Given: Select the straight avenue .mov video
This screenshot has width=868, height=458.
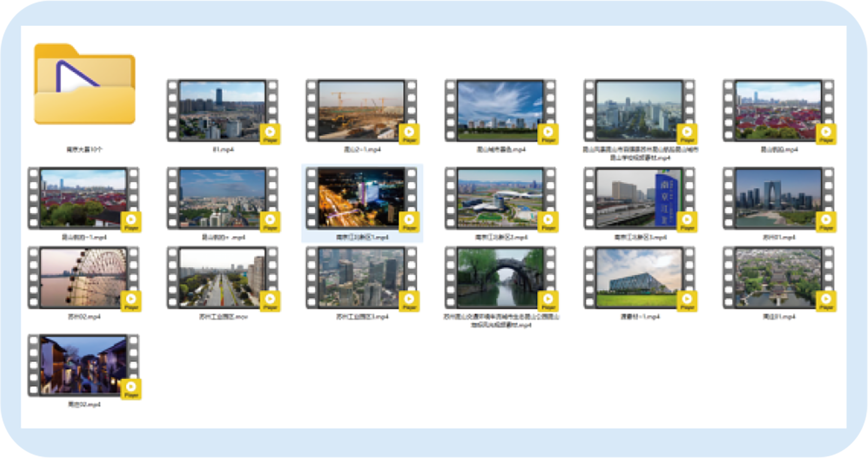Looking at the screenshot, I should [x=222, y=278].
